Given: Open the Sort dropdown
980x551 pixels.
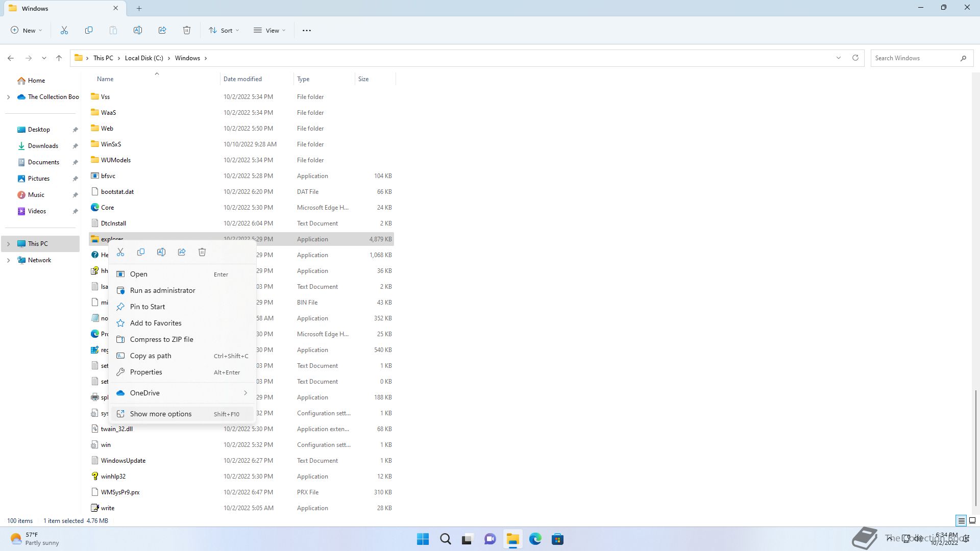Looking at the screenshot, I should 224,31.
